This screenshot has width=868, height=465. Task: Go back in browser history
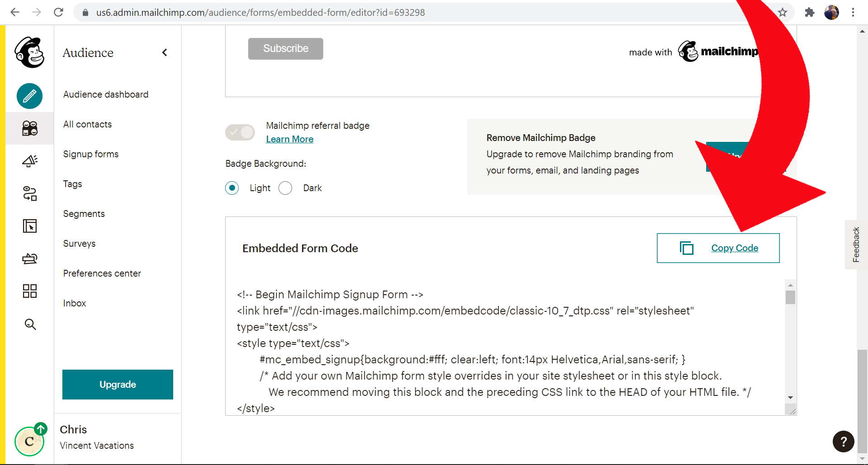point(15,12)
